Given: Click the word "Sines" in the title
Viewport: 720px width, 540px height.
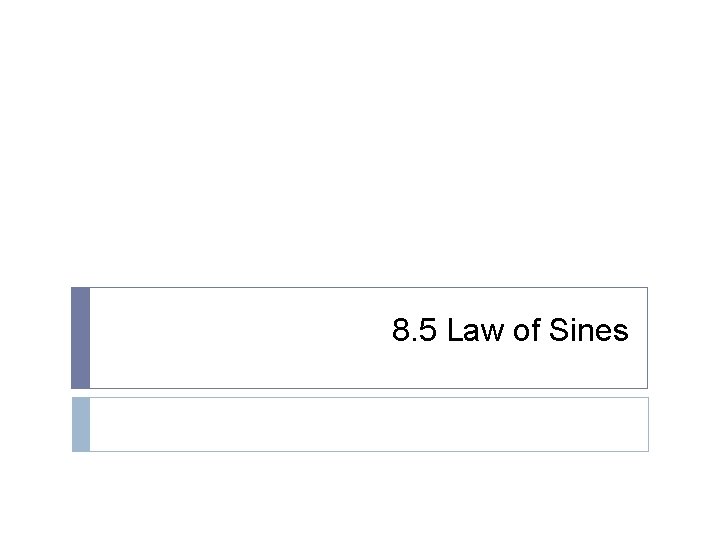Looking at the screenshot, I should coord(588,331).
